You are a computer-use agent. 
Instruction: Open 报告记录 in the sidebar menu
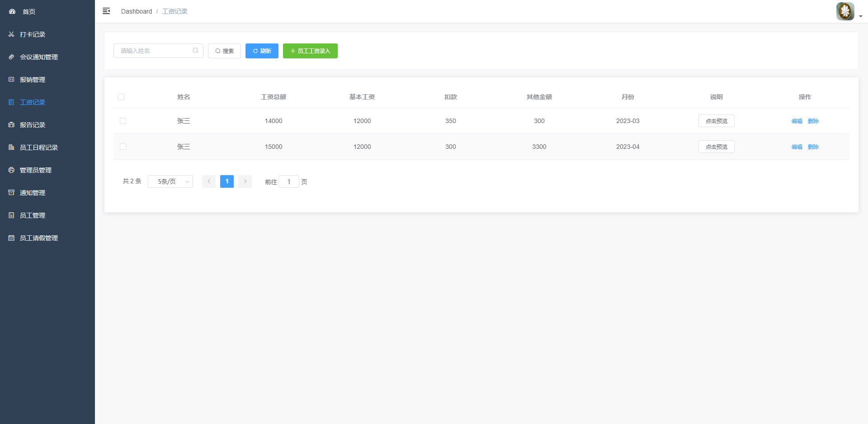(x=33, y=125)
